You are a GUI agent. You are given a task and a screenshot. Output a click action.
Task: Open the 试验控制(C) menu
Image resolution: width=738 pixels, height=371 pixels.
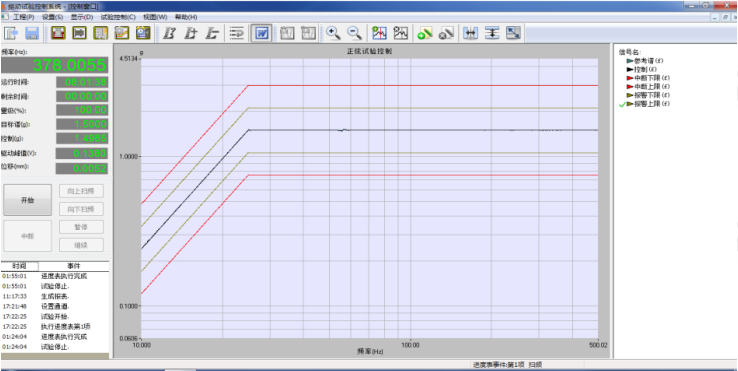coord(118,17)
